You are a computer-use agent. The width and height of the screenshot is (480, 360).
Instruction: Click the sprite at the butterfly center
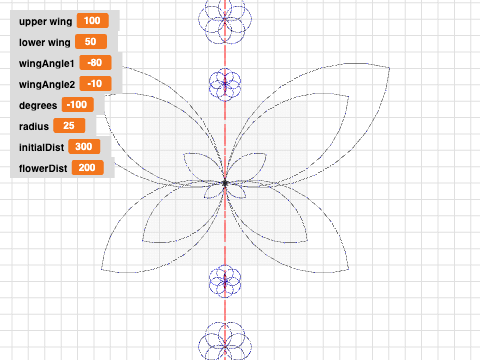point(225,183)
